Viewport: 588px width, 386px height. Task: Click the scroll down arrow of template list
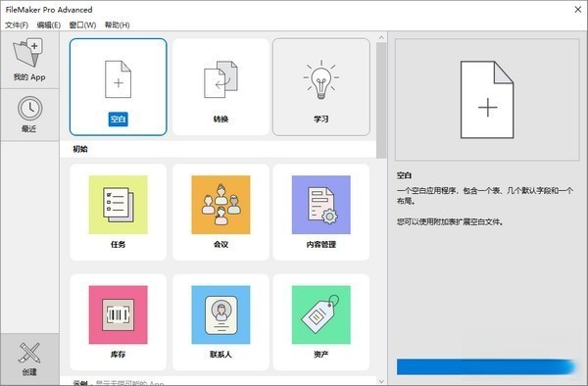coord(381,381)
